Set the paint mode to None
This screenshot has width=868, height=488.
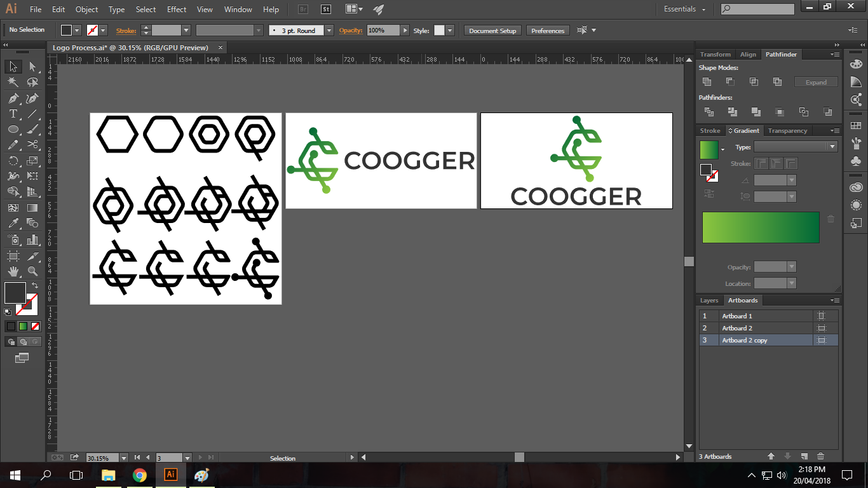(36, 326)
